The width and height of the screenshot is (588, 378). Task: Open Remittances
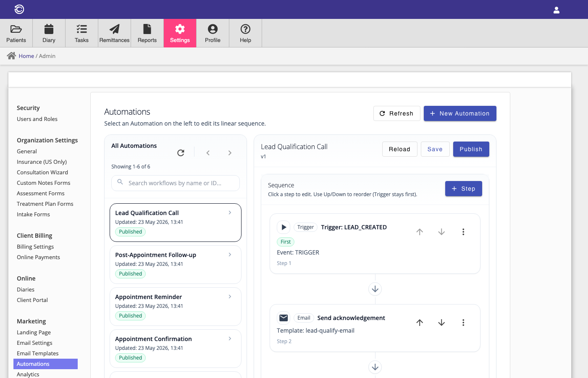point(115,33)
